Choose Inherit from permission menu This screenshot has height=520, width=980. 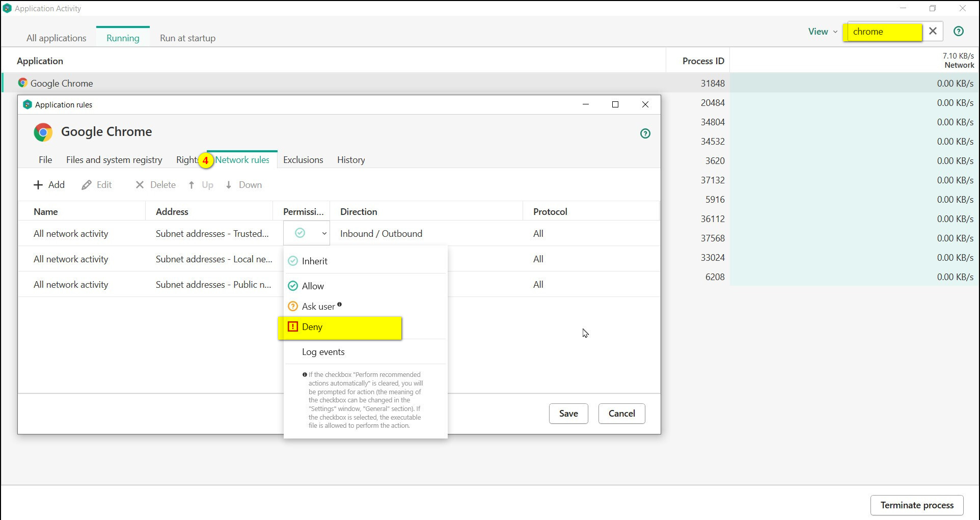tap(365, 261)
